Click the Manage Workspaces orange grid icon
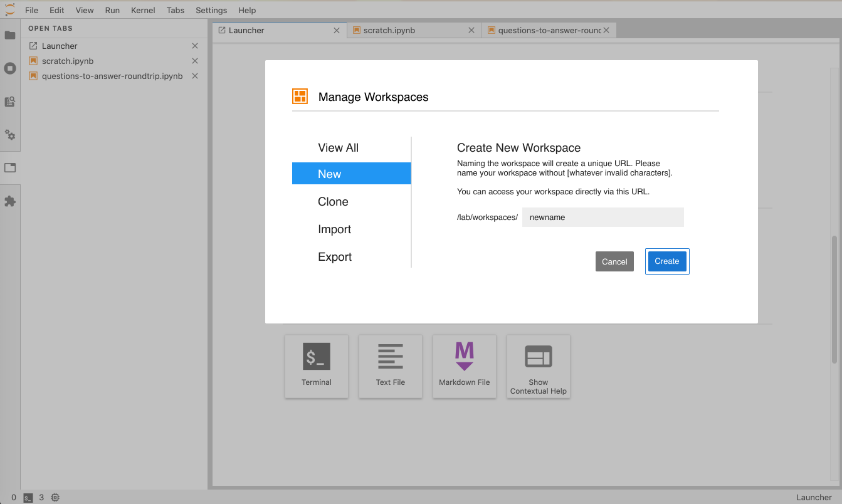 coord(300,97)
